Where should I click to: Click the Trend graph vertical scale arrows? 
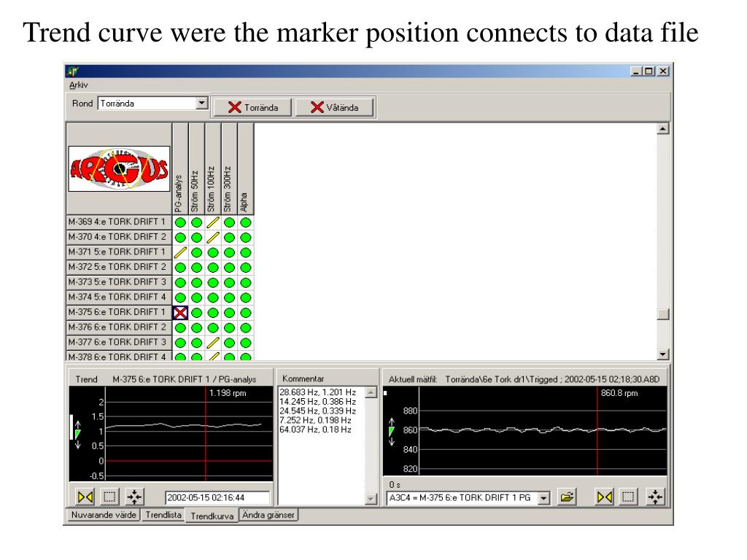78,435
